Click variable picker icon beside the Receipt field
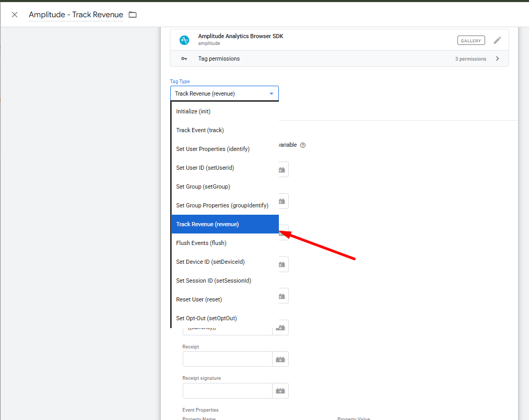529x420 pixels. coord(280,359)
